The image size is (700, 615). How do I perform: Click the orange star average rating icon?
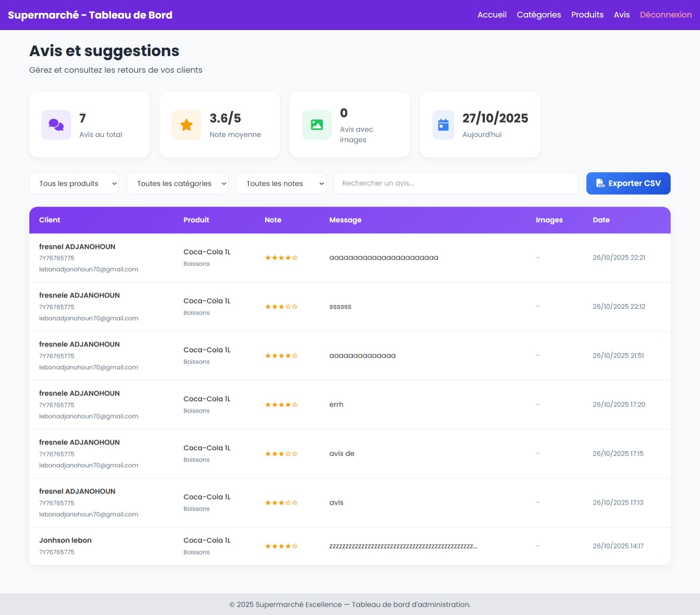[186, 125]
